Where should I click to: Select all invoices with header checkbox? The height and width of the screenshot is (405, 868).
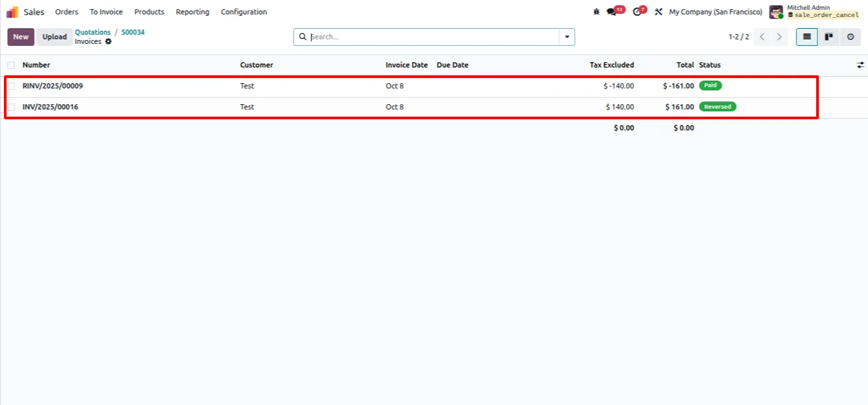(x=11, y=65)
